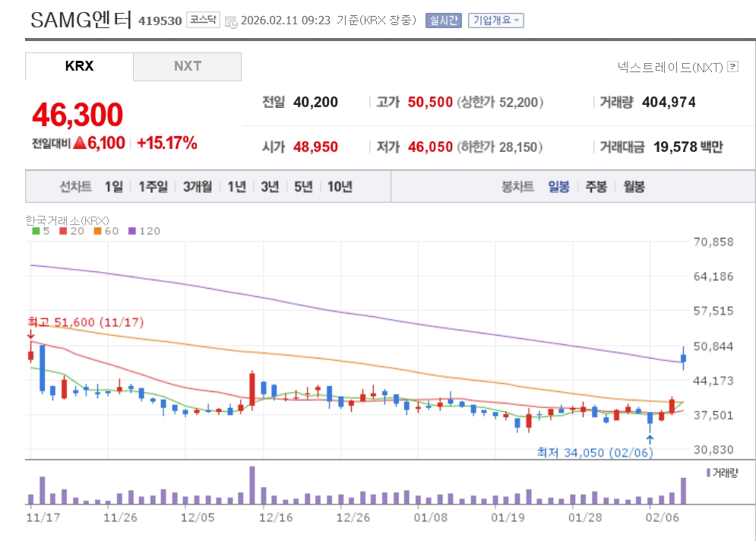This screenshot has height=541, width=756.
Task: Click the 코스닥 market badge
Action: click(x=203, y=20)
